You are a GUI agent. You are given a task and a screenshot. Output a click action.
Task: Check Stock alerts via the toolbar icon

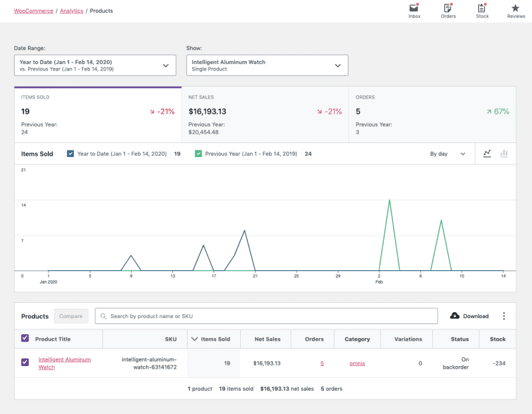pyautogui.click(x=481, y=11)
